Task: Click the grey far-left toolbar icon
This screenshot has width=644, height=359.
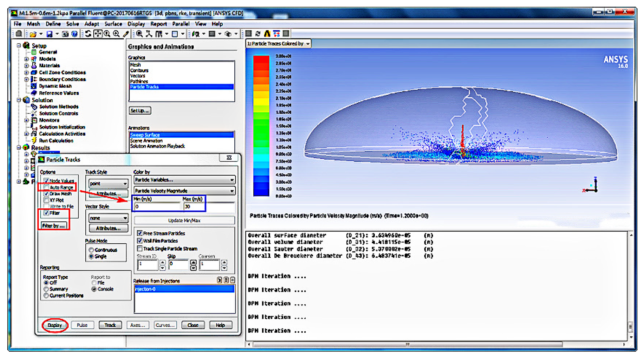Action: [x=19, y=33]
